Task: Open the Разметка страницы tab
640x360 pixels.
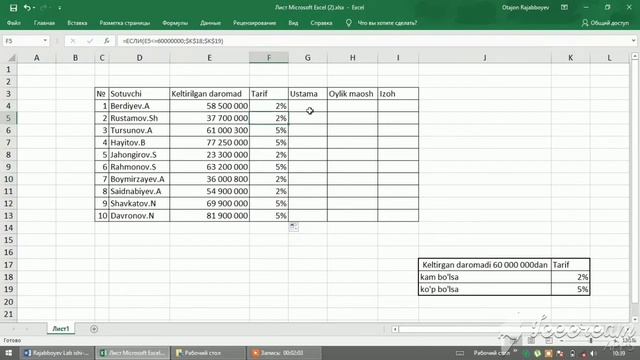Action: pyautogui.click(x=124, y=23)
